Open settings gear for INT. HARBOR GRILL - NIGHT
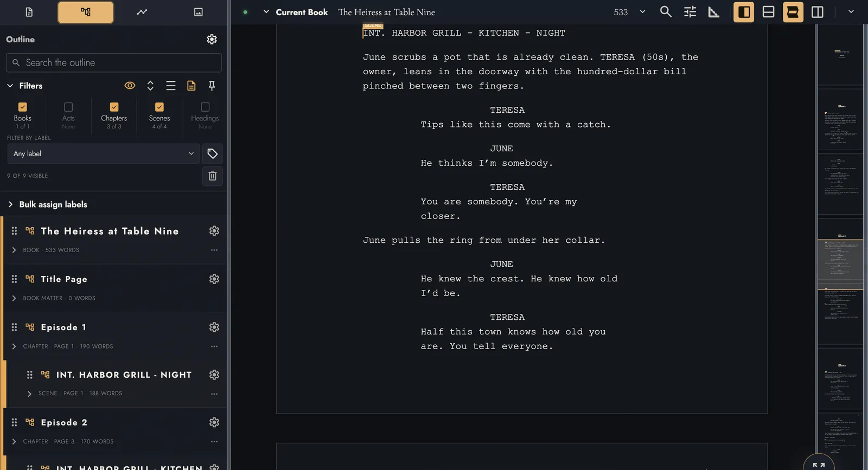 (x=214, y=375)
